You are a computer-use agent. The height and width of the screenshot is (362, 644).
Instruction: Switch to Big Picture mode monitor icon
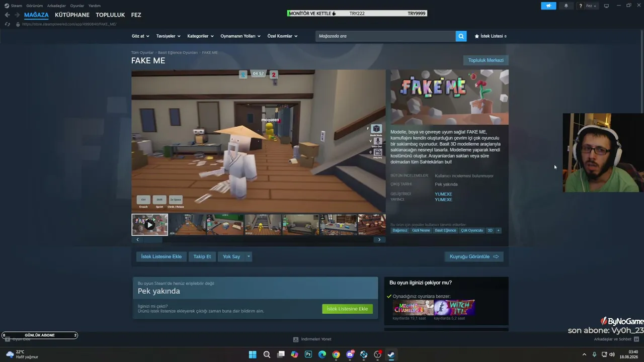606,6
